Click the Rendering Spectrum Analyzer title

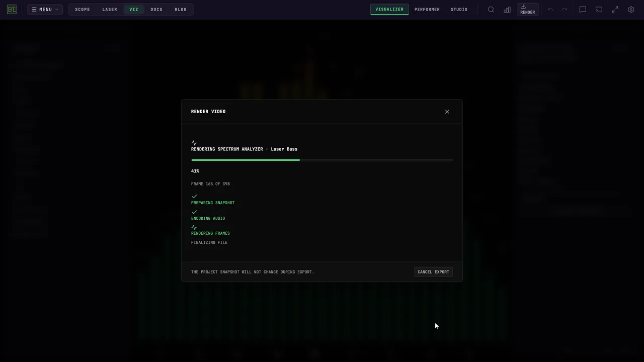point(244,149)
